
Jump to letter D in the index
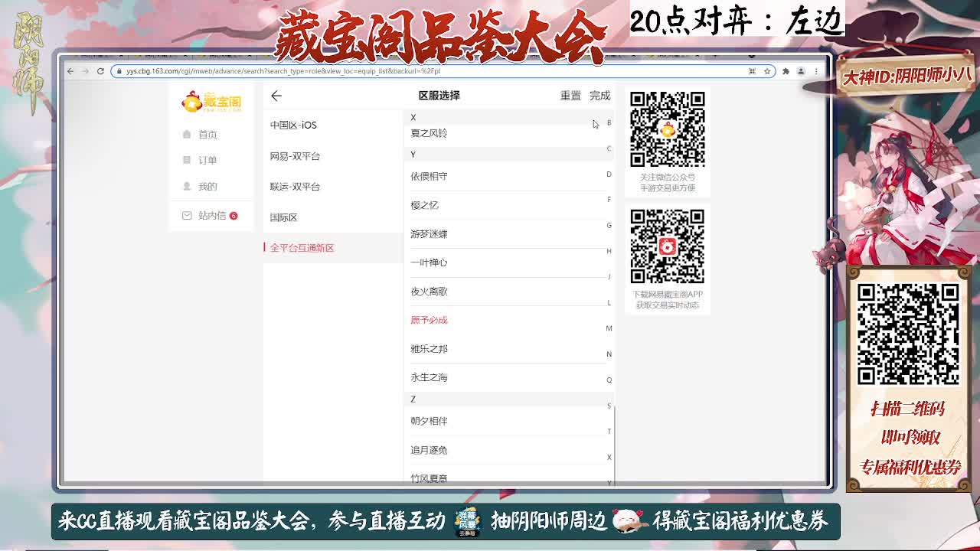[x=609, y=174]
